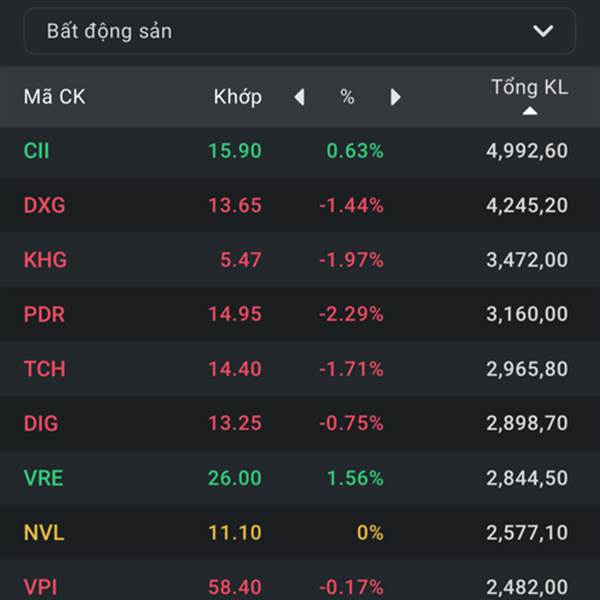The height and width of the screenshot is (600, 600).
Task: Click VRE matched price 26.00
Action: pos(234,478)
